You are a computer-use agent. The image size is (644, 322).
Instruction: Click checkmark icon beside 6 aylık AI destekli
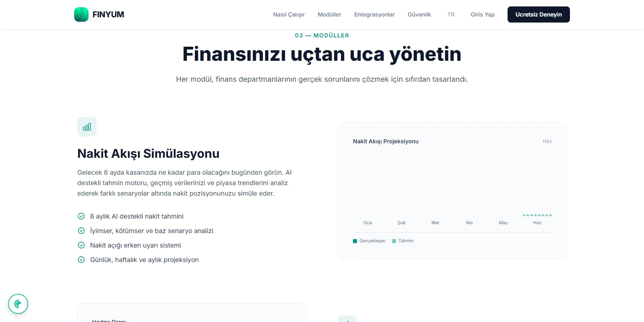81,216
